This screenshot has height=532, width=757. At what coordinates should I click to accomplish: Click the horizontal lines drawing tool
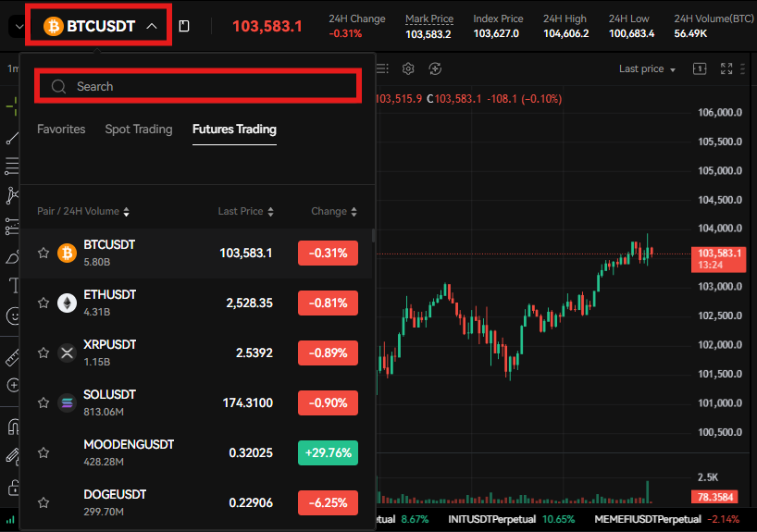[x=12, y=166]
